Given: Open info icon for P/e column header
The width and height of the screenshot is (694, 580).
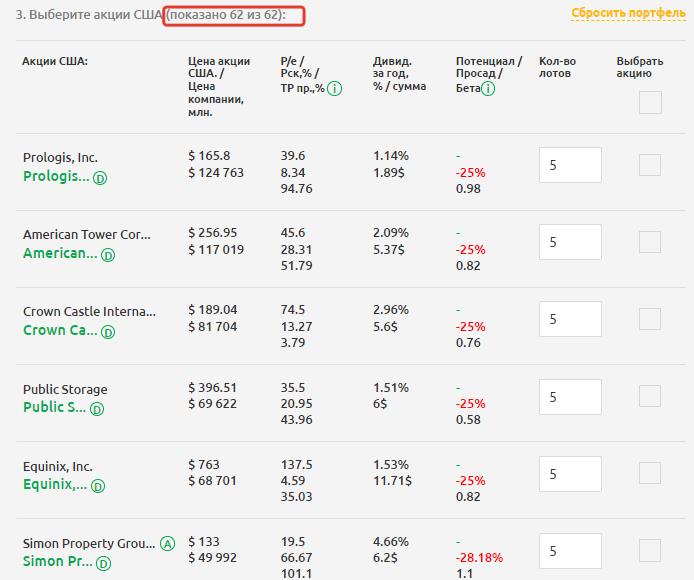Looking at the screenshot, I should (334, 89).
